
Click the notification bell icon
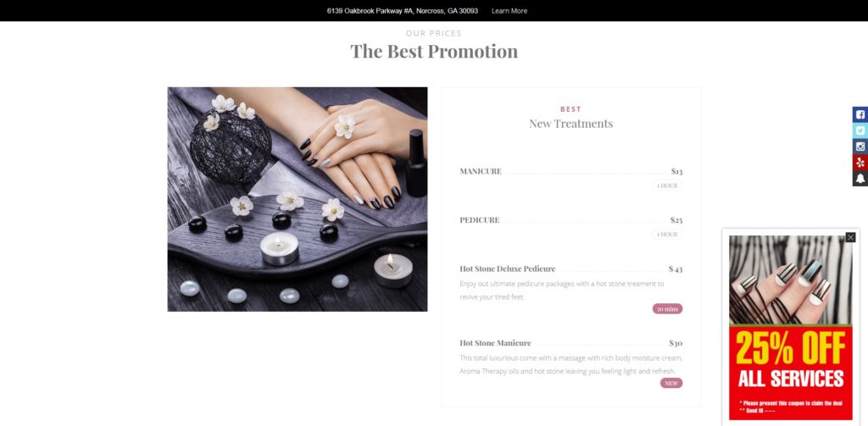860,179
